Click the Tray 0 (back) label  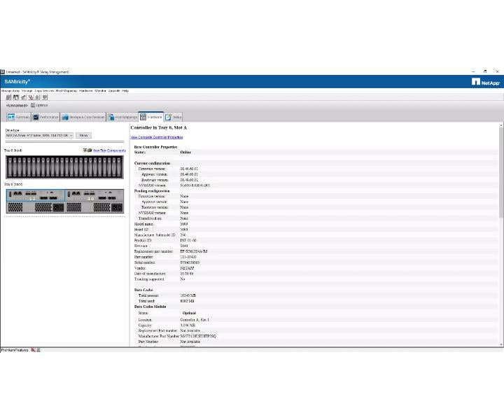coord(13,185)
